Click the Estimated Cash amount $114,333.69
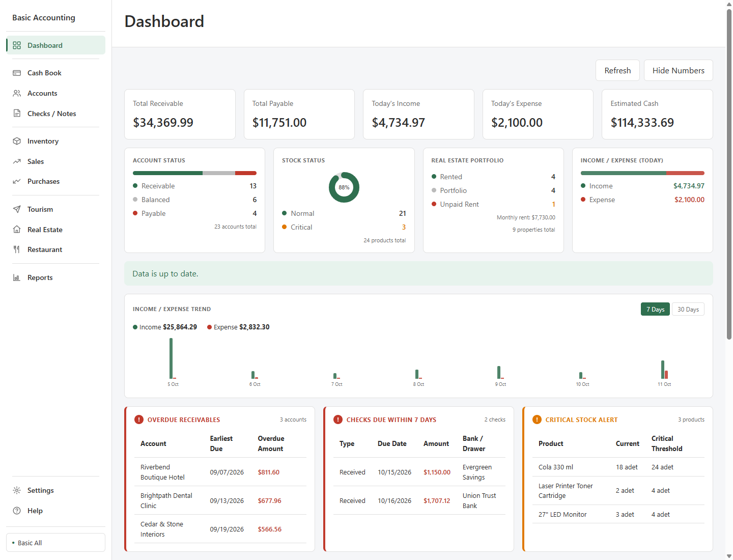Image resolution: width=733 pixels, height=560 pixels. click(x=642, y=123)
